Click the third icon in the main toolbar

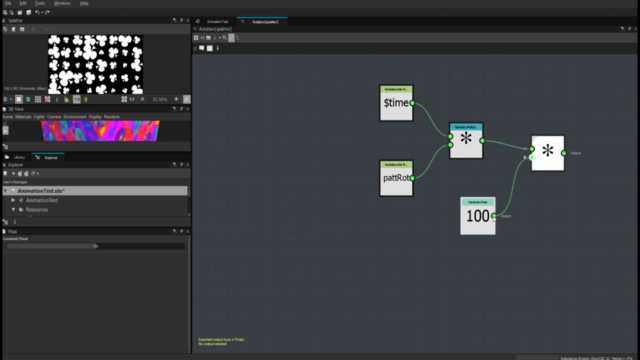[20, 13]
